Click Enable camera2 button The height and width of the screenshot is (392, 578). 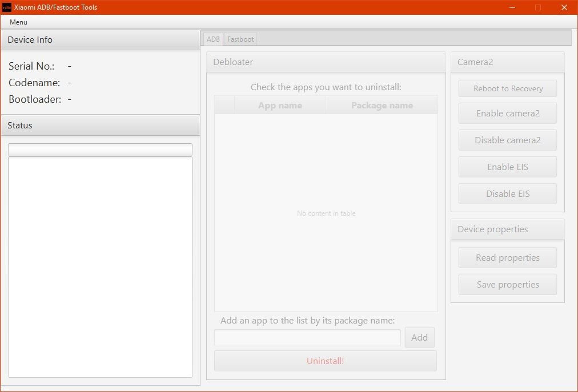pos(508,113)
